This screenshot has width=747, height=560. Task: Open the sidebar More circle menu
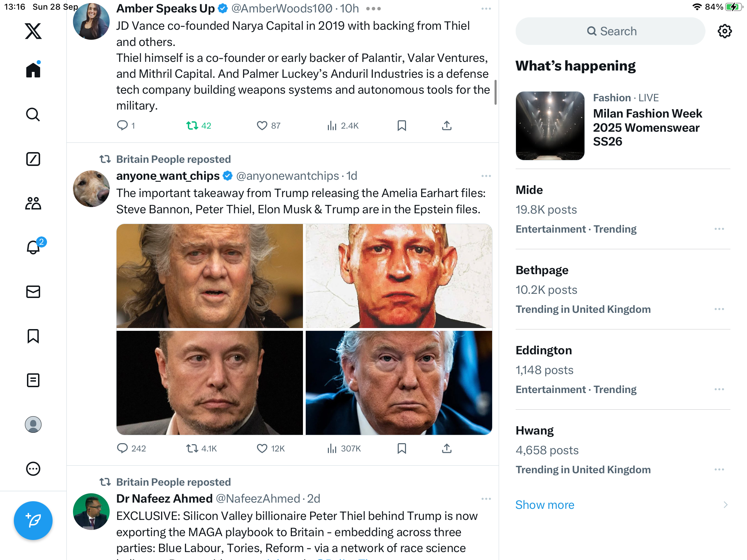pyautogui.click(x=33, y=469)
